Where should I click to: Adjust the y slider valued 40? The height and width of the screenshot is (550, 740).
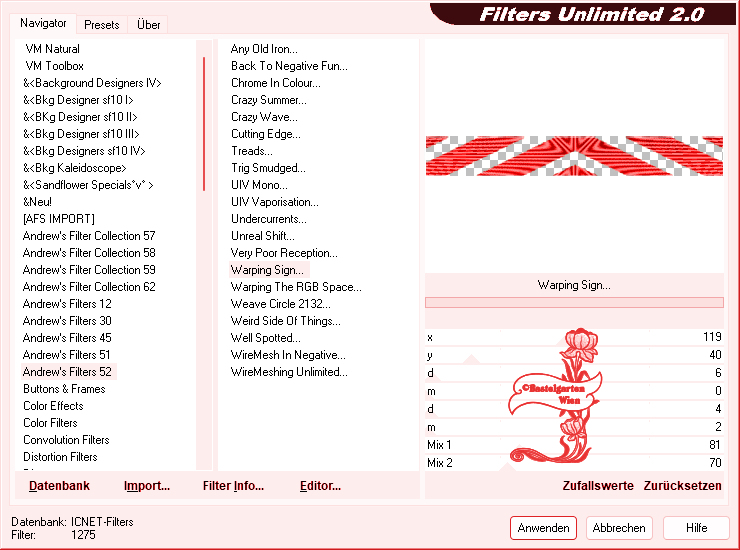pos(574,355)
